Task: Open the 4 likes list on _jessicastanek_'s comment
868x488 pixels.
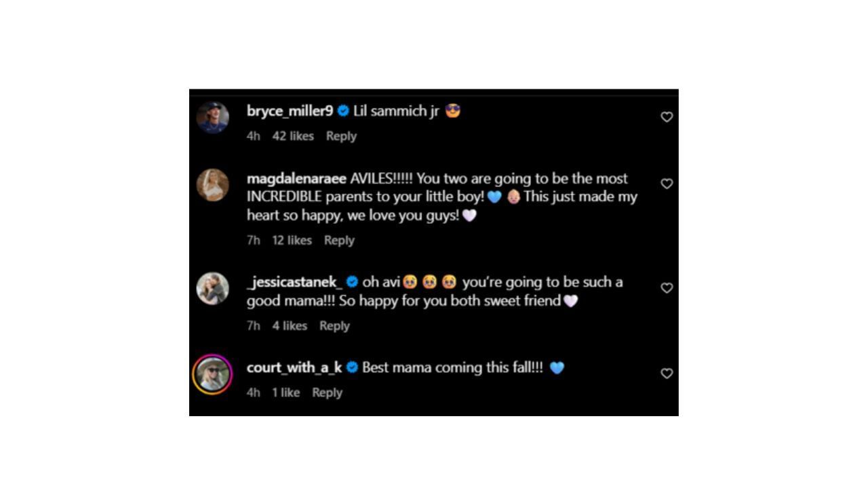Action: 290,325
